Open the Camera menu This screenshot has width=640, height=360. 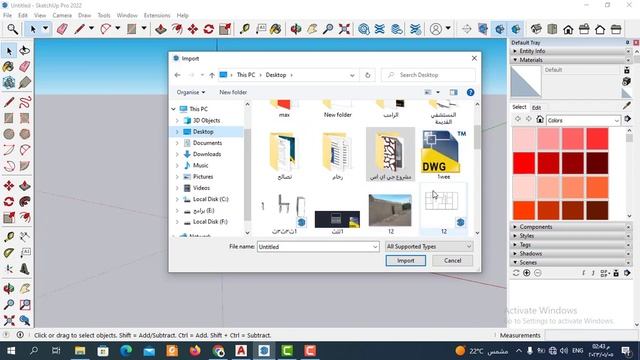click(x=62, y=15)
